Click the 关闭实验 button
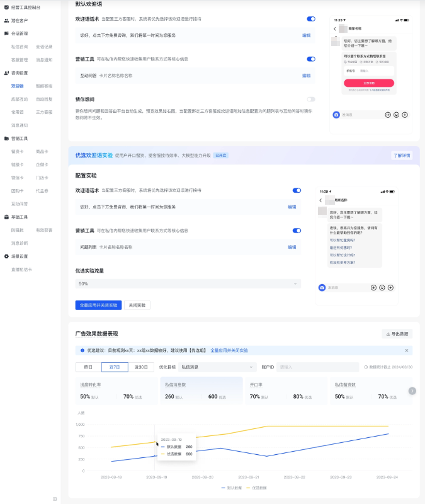 point(137,305)
